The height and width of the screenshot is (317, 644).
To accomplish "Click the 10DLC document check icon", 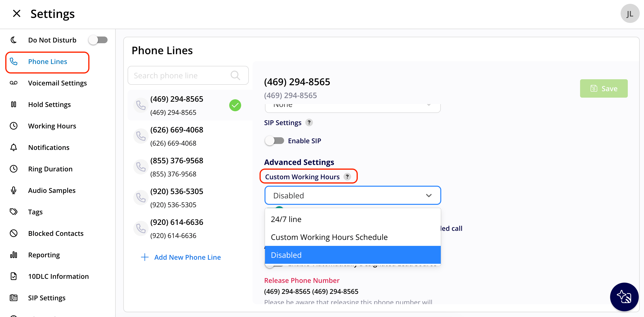I will coord(14,276).
